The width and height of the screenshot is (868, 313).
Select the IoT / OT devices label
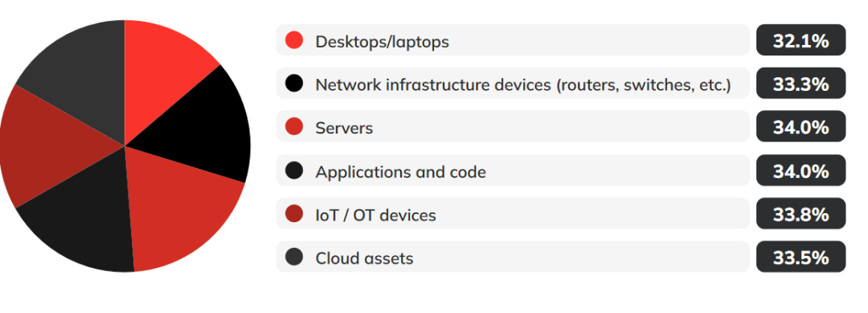click(376, 215)
